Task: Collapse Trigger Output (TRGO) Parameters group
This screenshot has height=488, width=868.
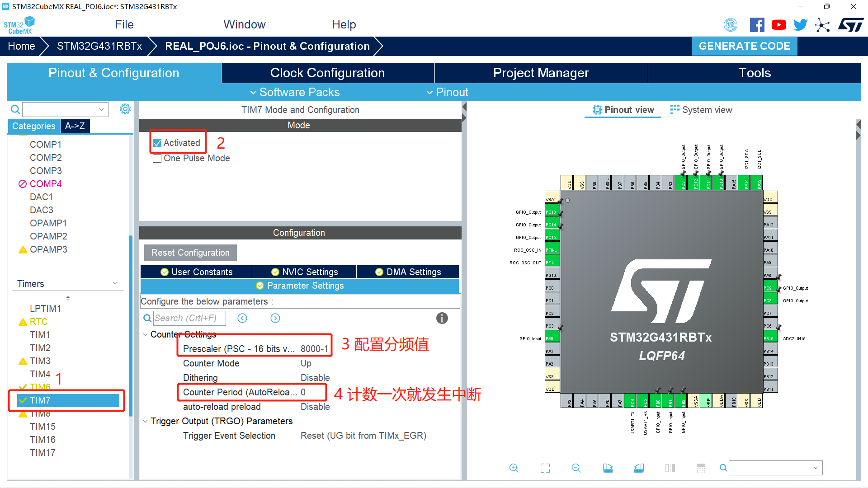Action: click(x=145, y=421)
